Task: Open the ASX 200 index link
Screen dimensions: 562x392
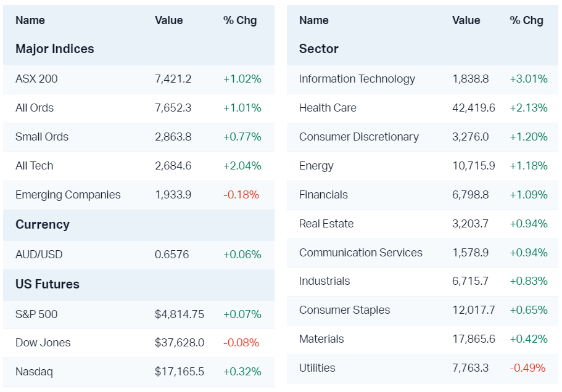Action: click(x=36, y=79)
